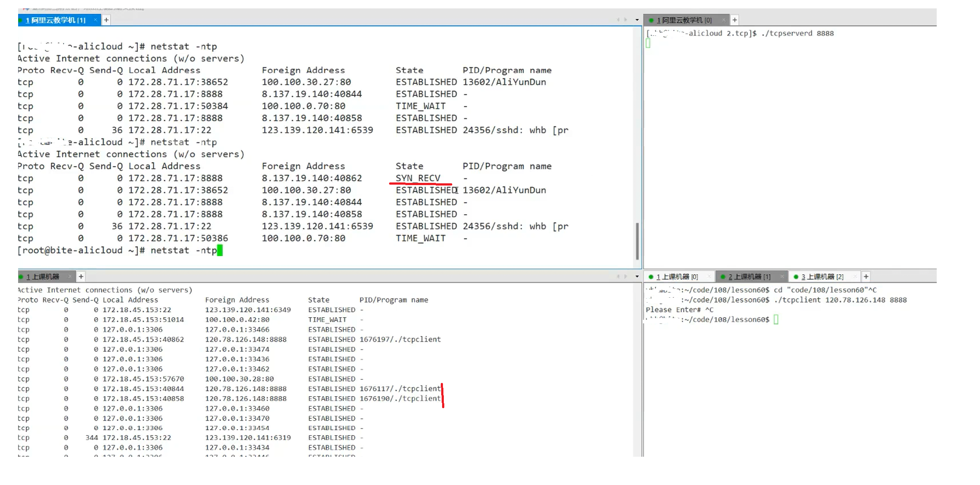Close the 3 上课机器 [2] tab
This screenshot has height=485, width=980.
855,277
